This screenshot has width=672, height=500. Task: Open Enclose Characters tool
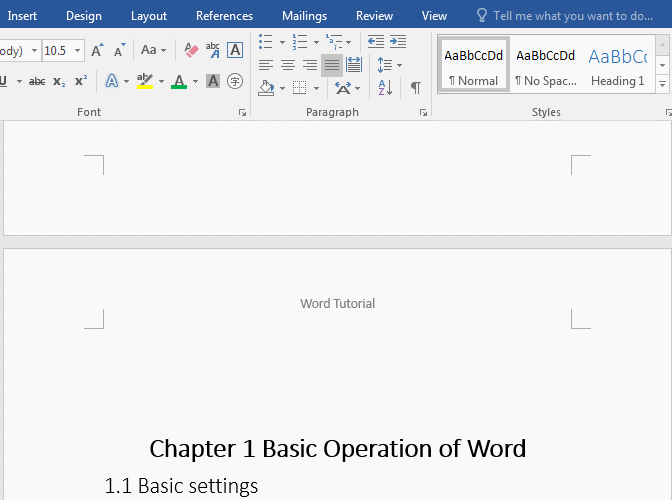235,81
